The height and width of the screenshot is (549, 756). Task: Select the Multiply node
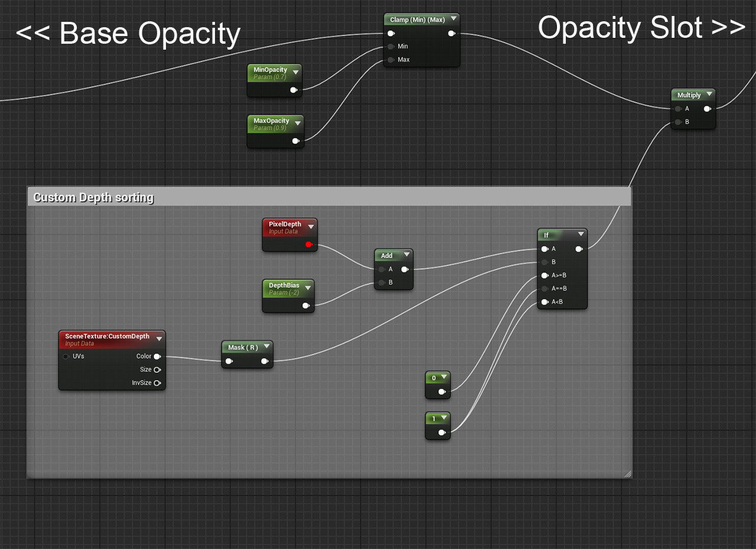[x=689, y=95]
